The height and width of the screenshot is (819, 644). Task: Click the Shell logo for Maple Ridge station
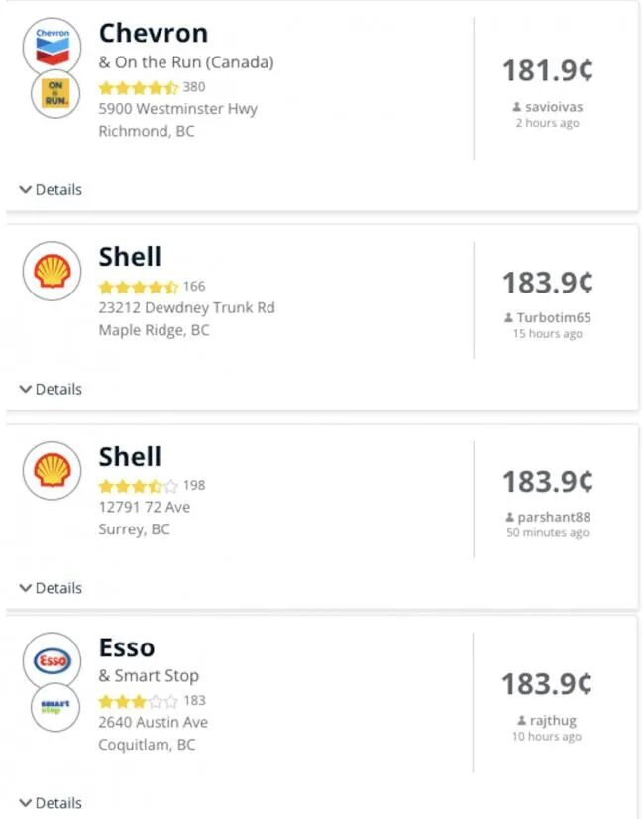pos(52,271)
